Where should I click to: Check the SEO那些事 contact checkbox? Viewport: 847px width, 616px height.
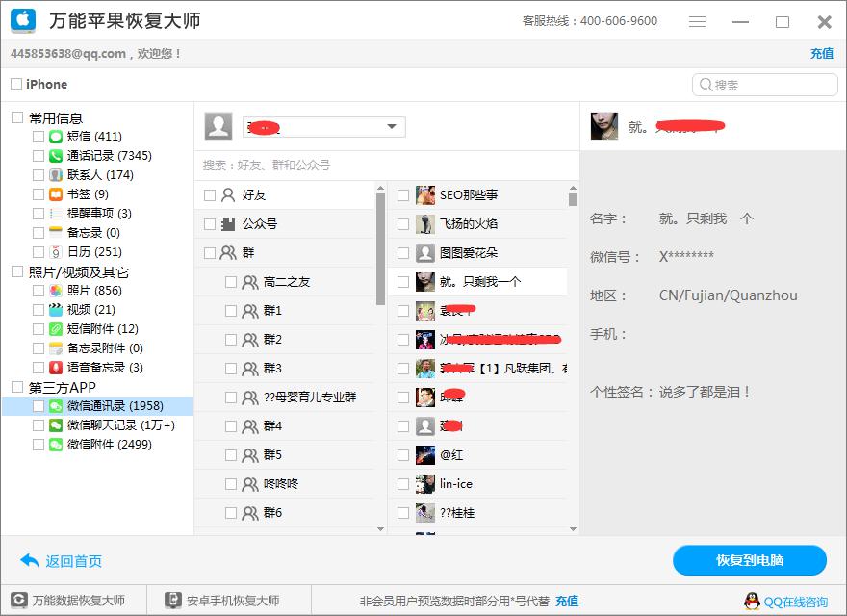[x=402, y=195]
